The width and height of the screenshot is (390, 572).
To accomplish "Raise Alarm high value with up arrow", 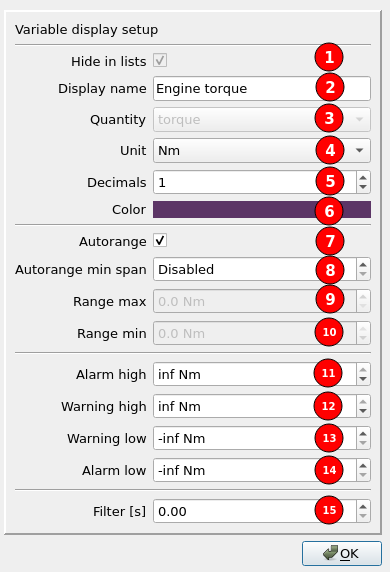I will pyautogui.click(x=363, y=370).
